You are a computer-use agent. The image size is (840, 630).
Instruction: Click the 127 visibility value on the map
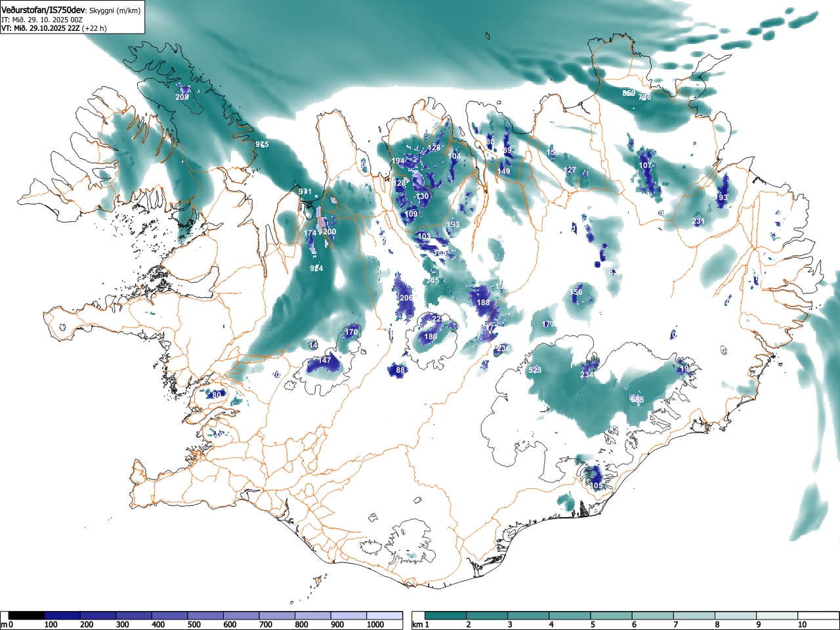570,170
